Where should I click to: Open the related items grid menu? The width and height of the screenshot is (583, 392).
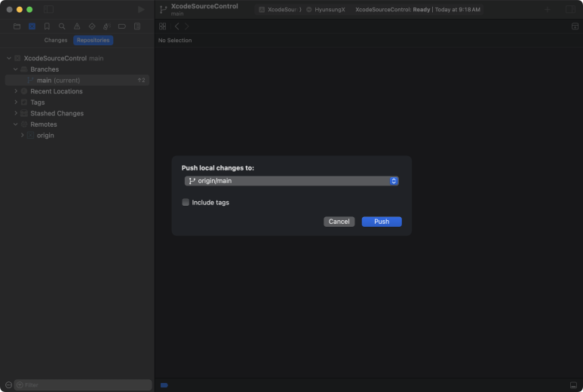[162, 26]
